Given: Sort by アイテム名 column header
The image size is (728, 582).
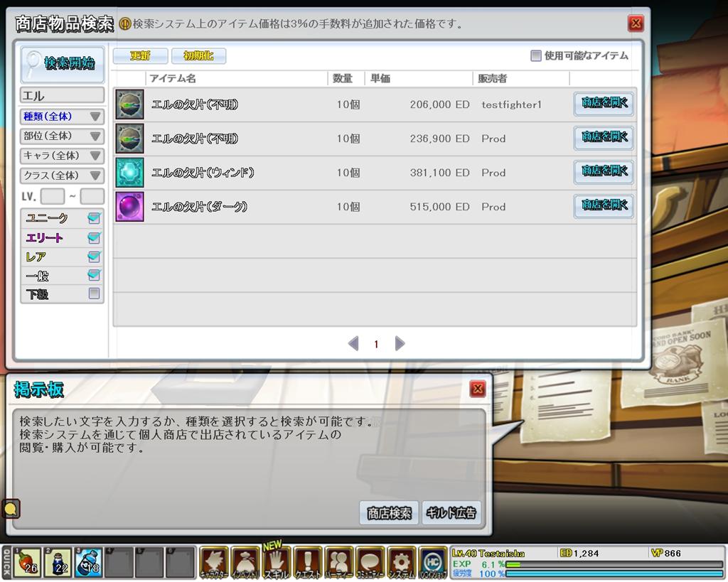Looking at the screenshot, I should tap(173, 78).
